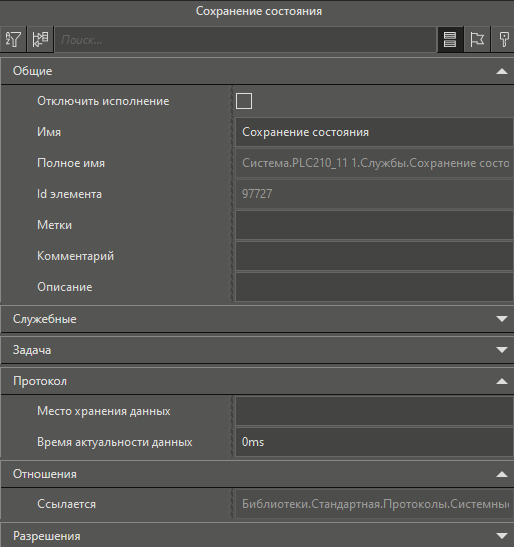Click the key icon in toolbar
Viewport: 514px width, 547px height.
click(x=503, y=39)
